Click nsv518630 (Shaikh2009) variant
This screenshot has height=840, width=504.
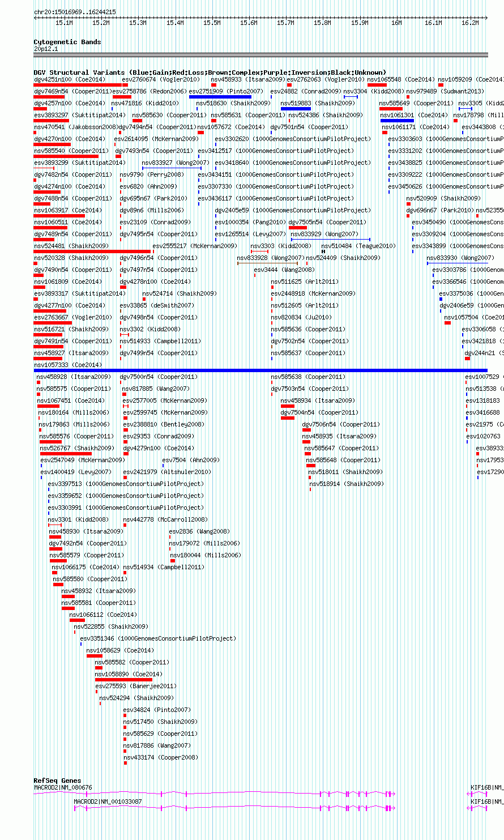click(233, 104)
